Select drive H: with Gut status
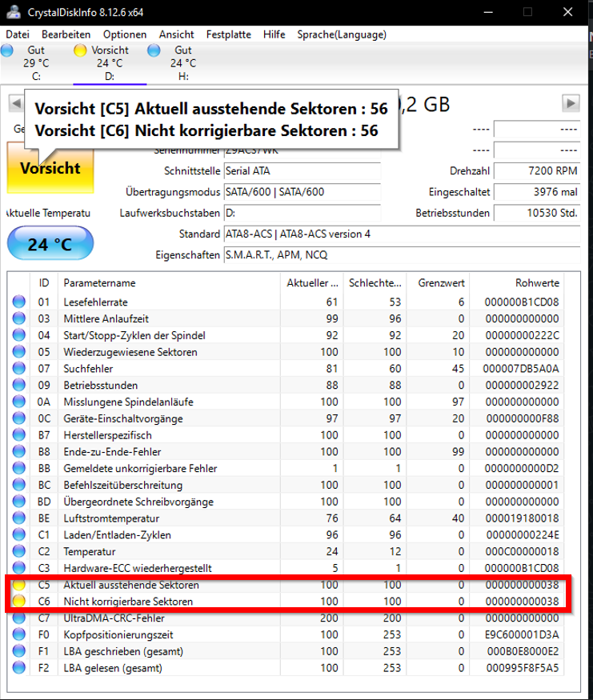593x700 pixels. pos(183,63)
